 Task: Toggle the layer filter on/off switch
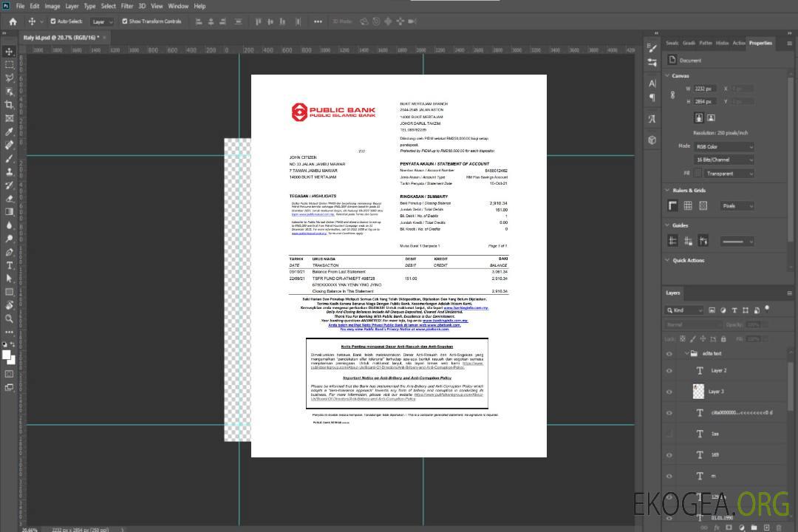click(767, 309)
